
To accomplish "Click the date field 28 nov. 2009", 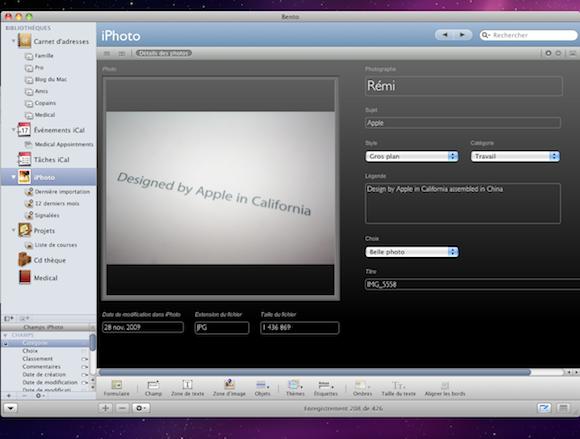I will (x=143, y=327).
